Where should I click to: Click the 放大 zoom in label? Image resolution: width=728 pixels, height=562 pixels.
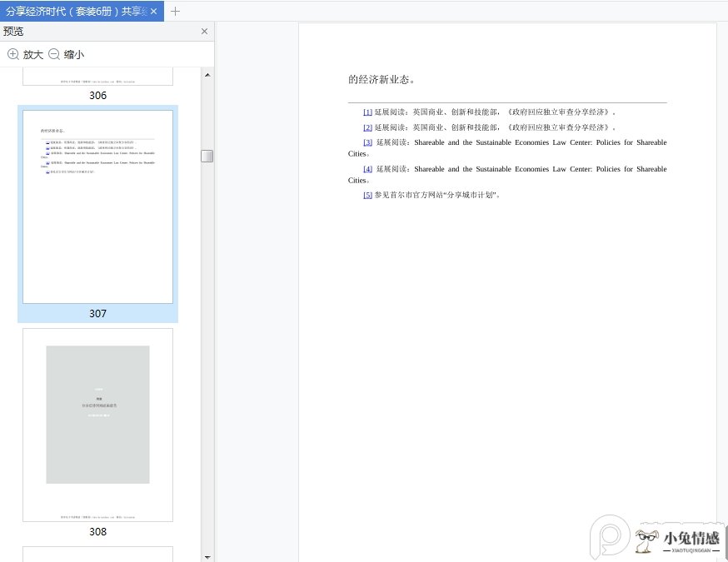[33, 54]
